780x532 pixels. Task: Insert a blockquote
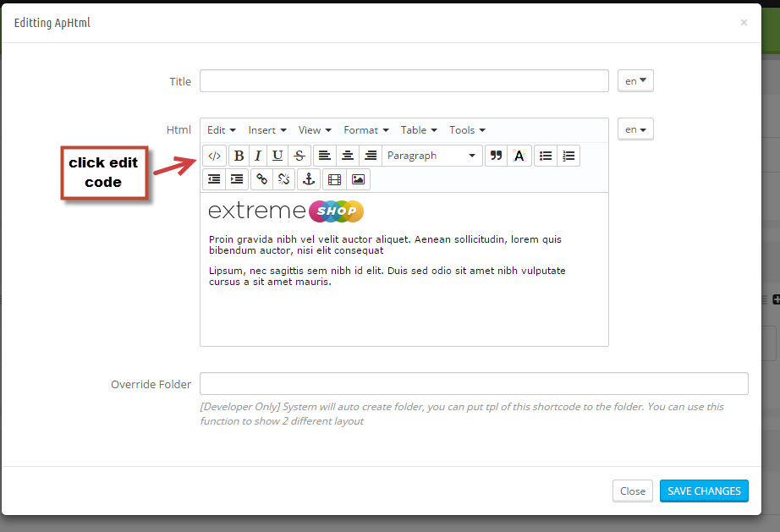(496, 156)
